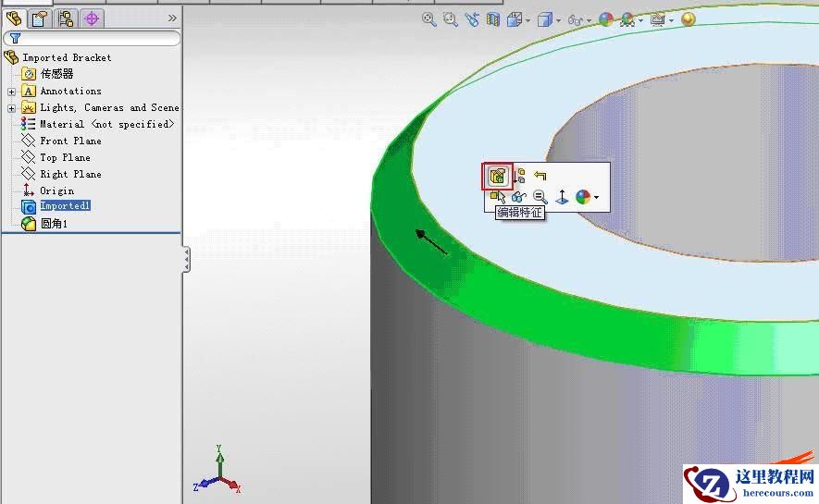Viewport: 819px width, 504px height.
Task: Open the Display Style dropdown arrow
Action: click(559, 20)
